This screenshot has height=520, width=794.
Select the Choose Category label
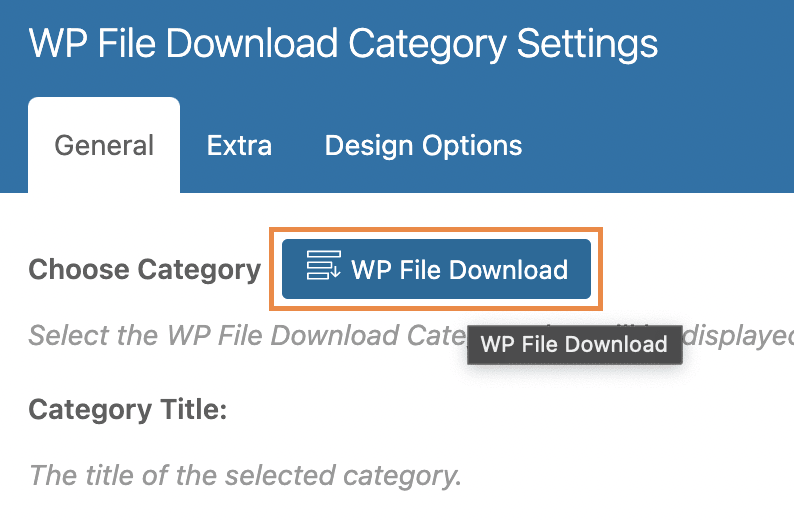(x=145, y=269)
